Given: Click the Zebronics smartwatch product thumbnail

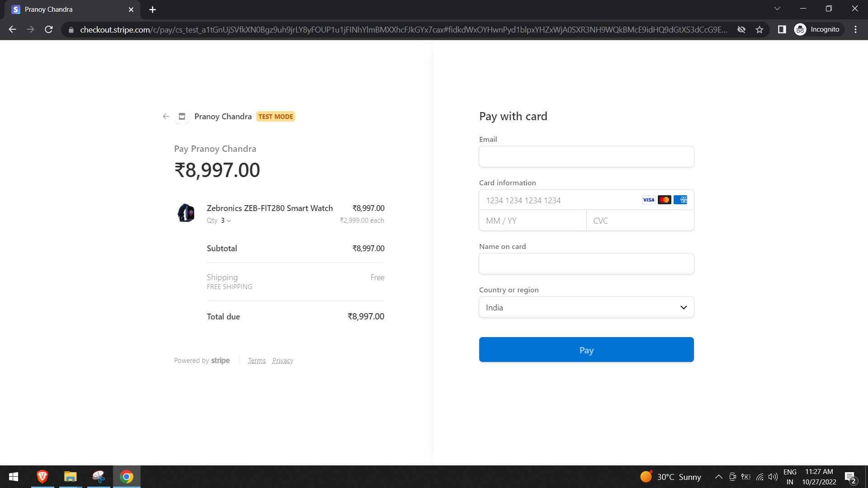Looking at the screenshot, I should [x=186, y=213].
